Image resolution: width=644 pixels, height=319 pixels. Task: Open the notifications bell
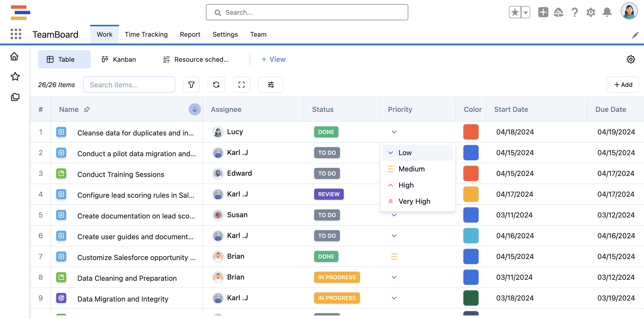point(607,12)
